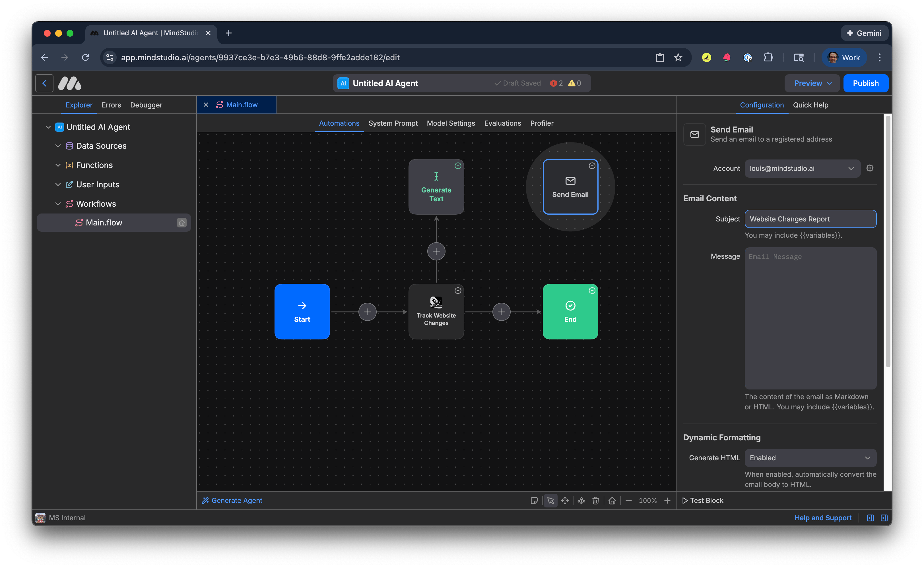This screenshot has width=924, height=568.
Task: Click the Track Website Changes block
Action: (x=436, y=312)
